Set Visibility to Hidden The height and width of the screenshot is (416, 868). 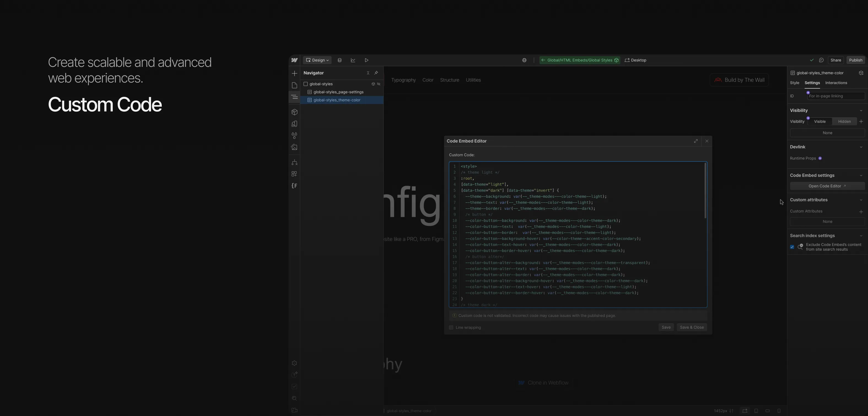(844, 122)
